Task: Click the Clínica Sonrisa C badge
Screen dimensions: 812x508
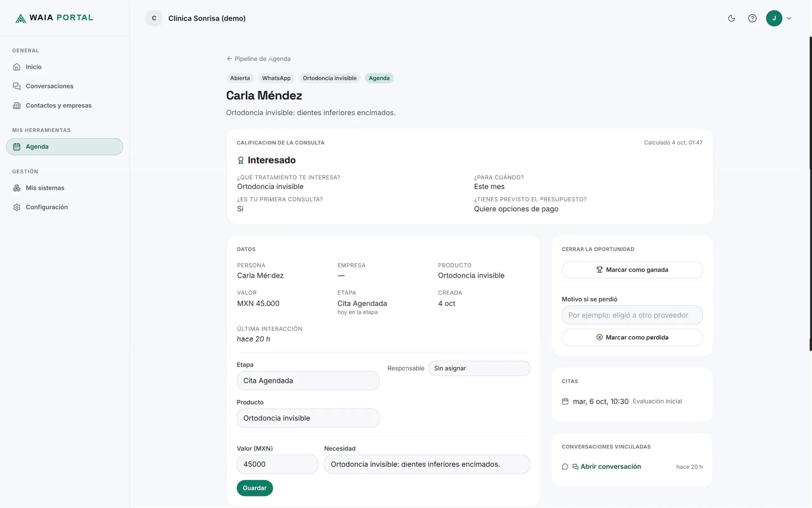Action: click(x=154, y=18)
